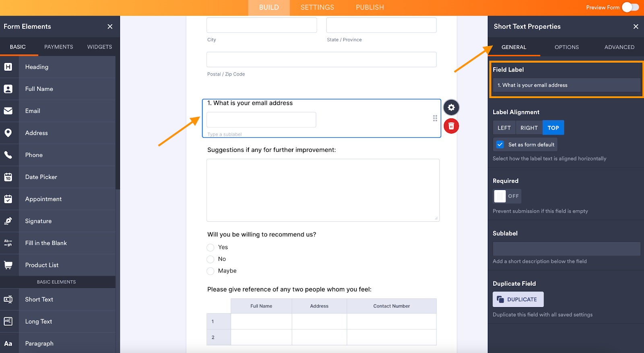The height and width of the screenshot is (353, 644).
Task: Open the Options properties tab
Action: click(x=567, y=47)
